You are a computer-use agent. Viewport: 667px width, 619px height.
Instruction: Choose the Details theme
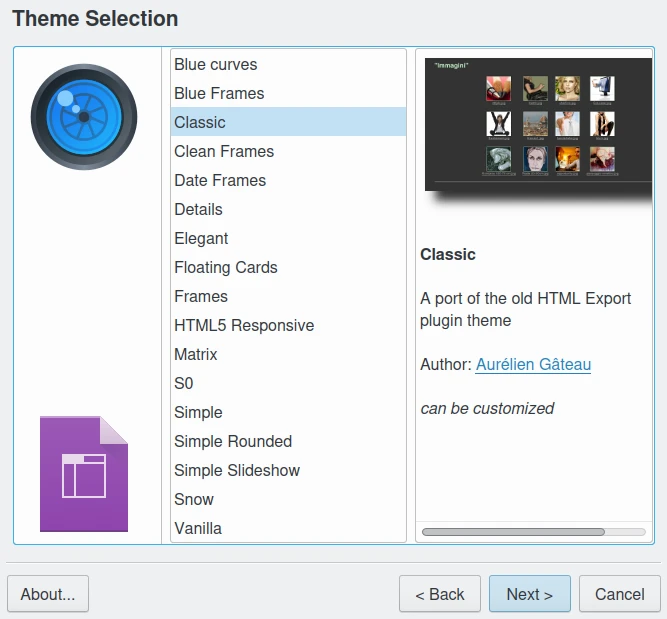tap(198, 209)
